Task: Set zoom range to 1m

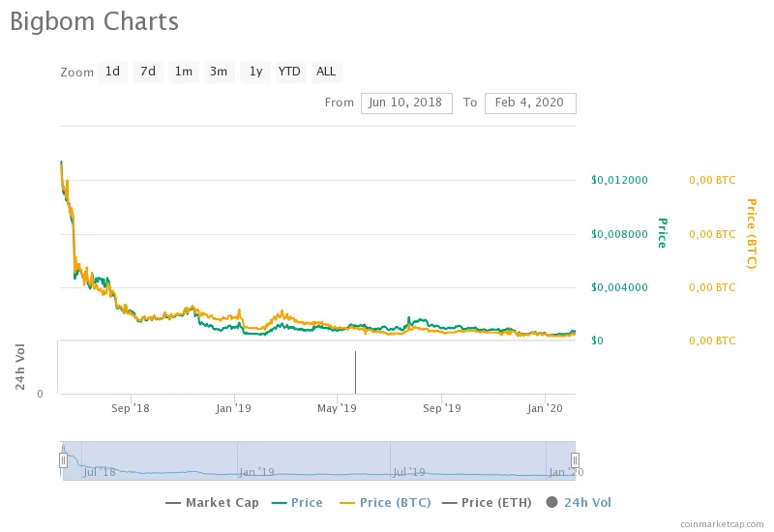Action: [x=184, y=72]
